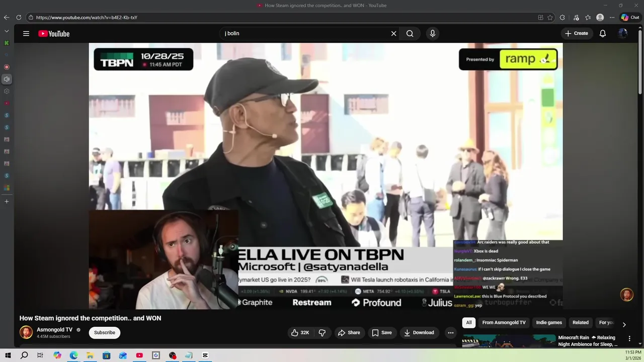
Task: Go to YouTube home via logo
Action: tap(54, 34)
